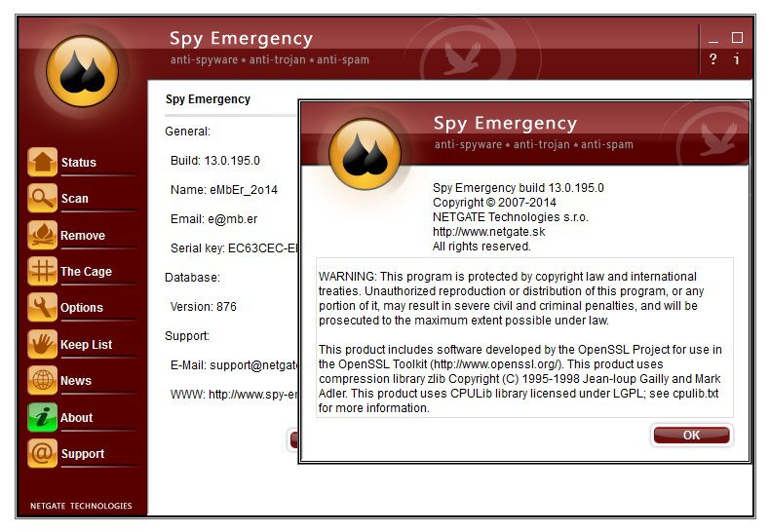770x532 pixels.
Task: Click 'Spy Emergency build 13.0.195.0' dialog text
Action: pos(519,188)
